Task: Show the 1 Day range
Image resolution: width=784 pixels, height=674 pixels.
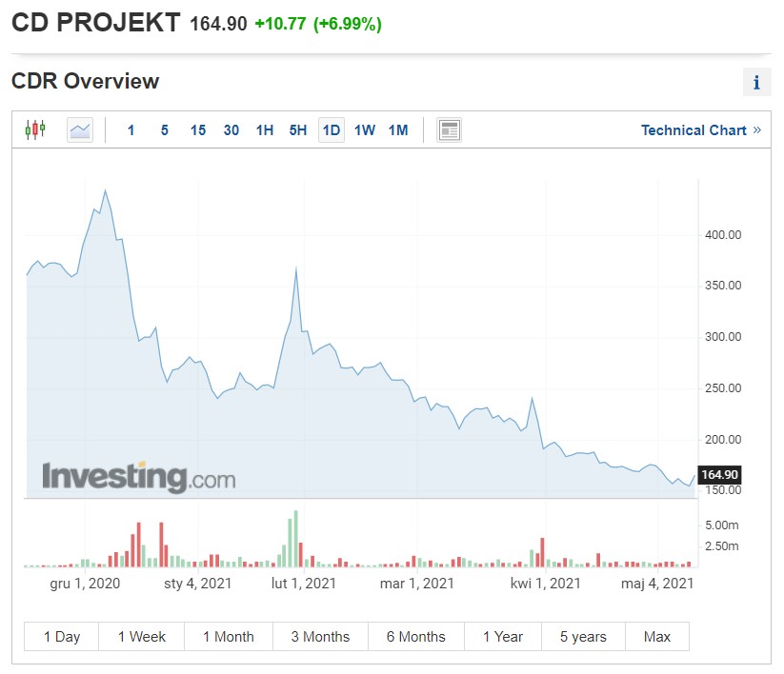Action: 62,637
